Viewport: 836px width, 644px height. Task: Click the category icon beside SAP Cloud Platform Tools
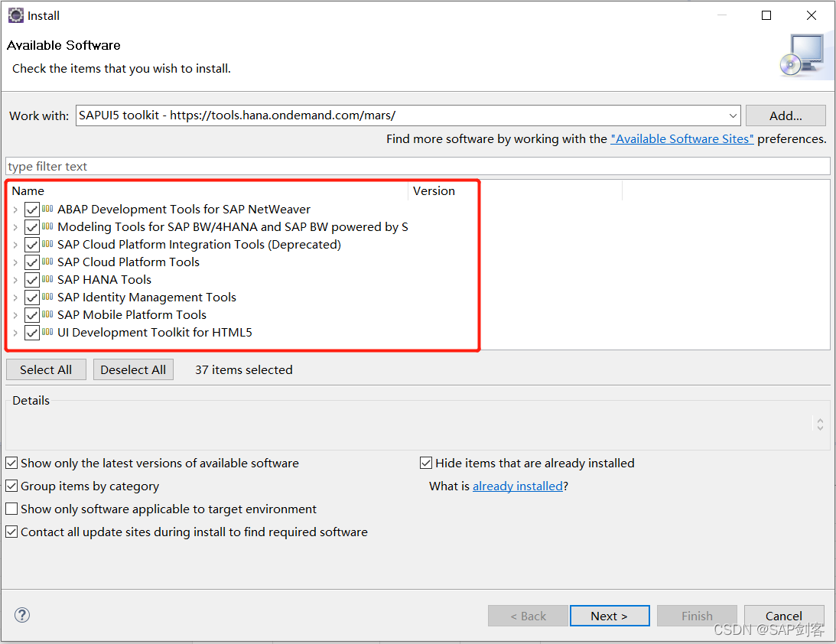pyautogui.click(x=47, y=262)
